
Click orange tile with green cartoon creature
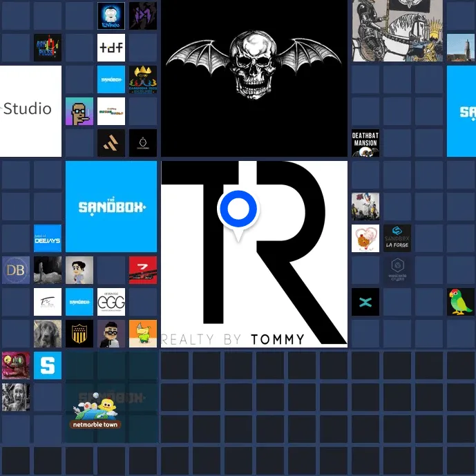[x=143, y=334]
